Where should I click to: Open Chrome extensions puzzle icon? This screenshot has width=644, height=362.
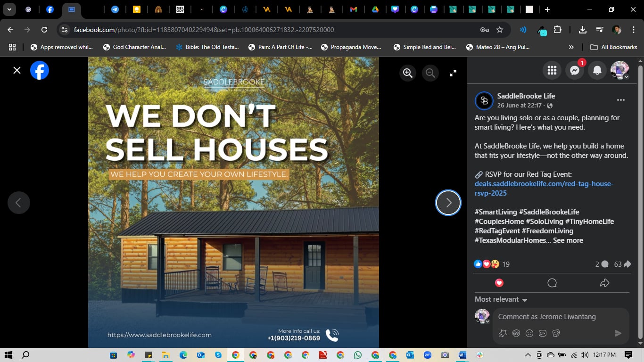tap(558, 30)
